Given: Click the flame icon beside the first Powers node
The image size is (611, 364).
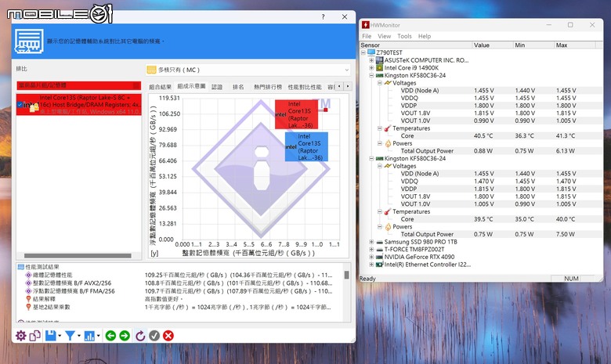Looking at the screenshot, I should pos(388,143).
